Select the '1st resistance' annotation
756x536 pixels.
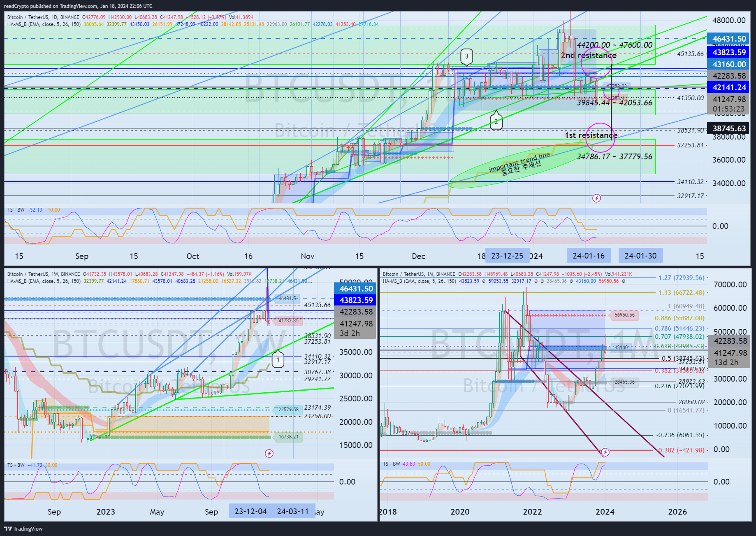[x=591, y=135]
